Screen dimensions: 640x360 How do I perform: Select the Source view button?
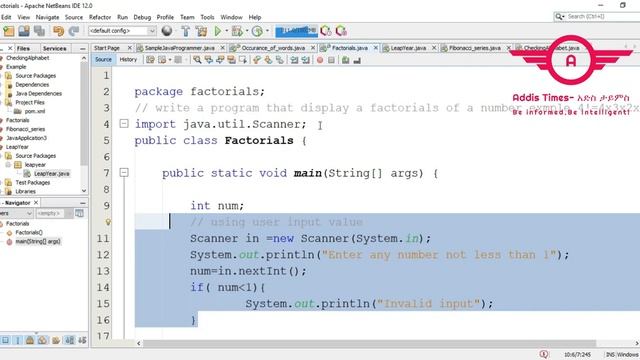103,60
